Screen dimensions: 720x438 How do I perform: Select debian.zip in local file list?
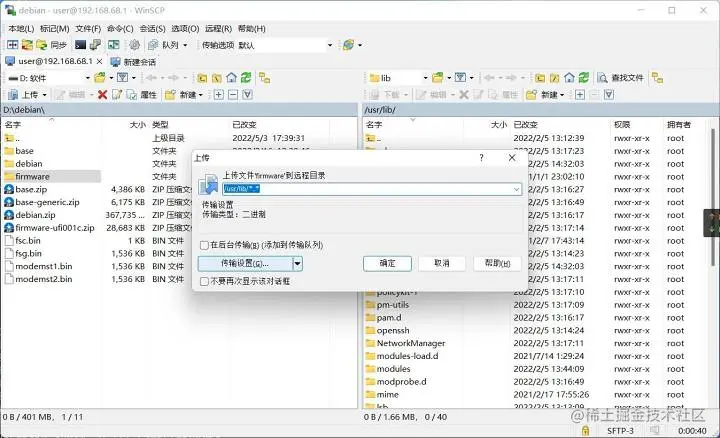pyautogui.click(x=35, y=215)
